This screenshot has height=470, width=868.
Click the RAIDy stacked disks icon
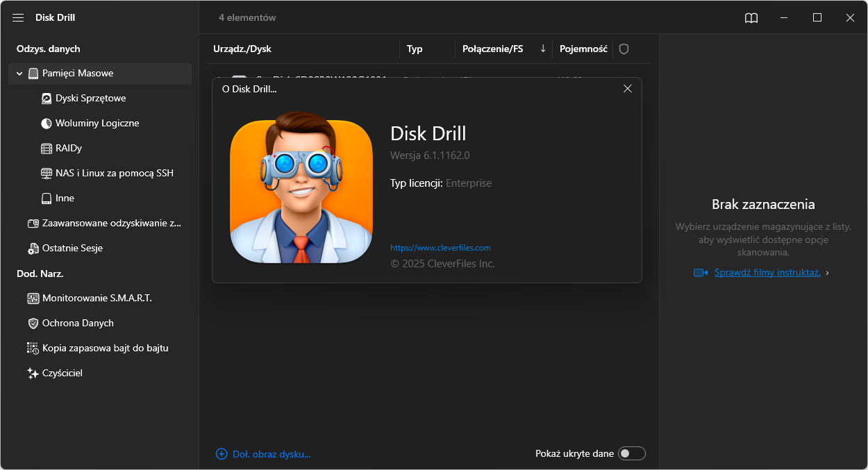coord(47,149)
